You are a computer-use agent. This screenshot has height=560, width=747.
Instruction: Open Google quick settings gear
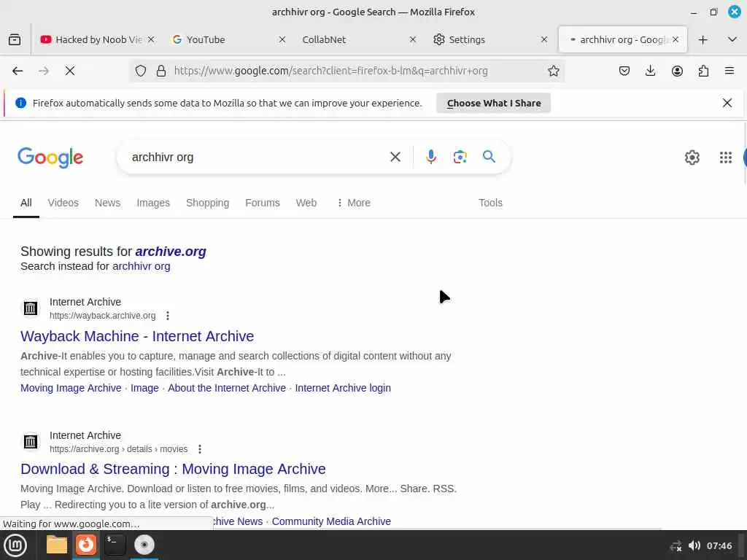point(692,157)
